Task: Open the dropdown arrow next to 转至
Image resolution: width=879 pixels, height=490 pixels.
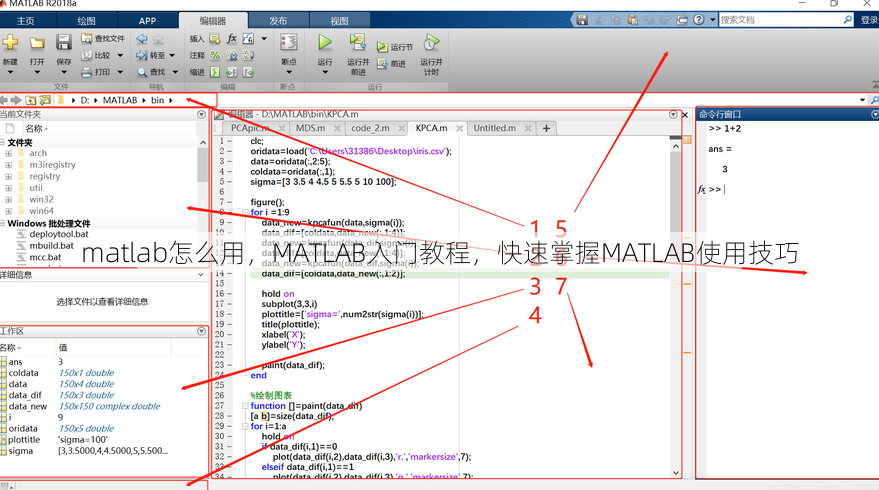Action: (172, 56)
